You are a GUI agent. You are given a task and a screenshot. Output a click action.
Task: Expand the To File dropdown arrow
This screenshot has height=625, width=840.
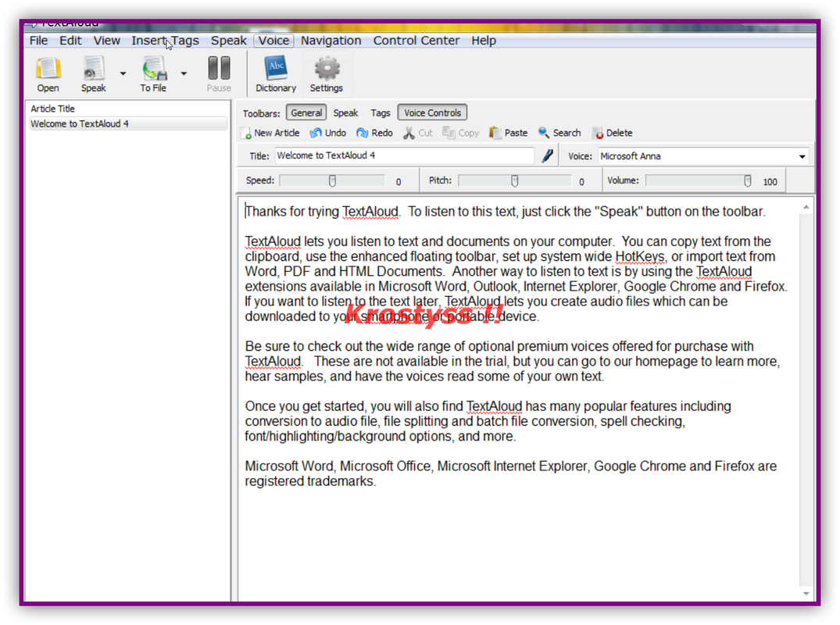point(184,73)
